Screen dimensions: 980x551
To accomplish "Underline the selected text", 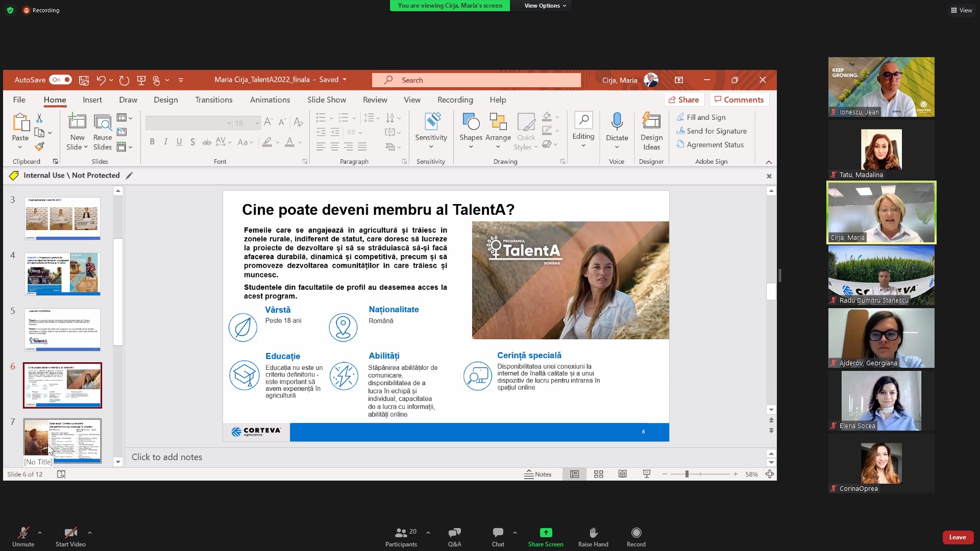I will pyautogui.click(x=179, y=142).
